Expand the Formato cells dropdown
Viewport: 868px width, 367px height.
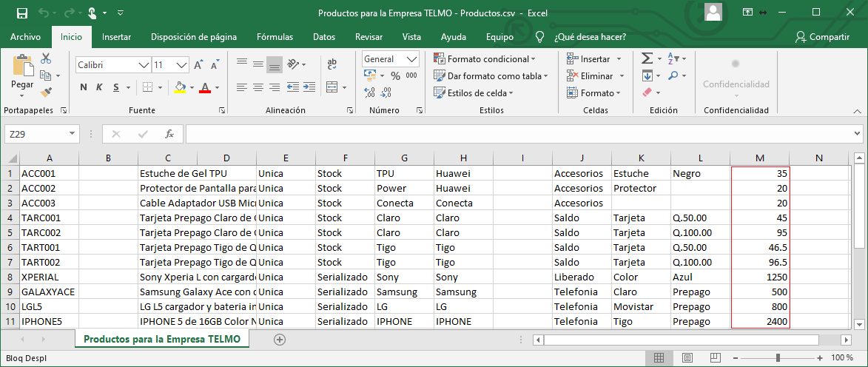[x=619, y=93]
